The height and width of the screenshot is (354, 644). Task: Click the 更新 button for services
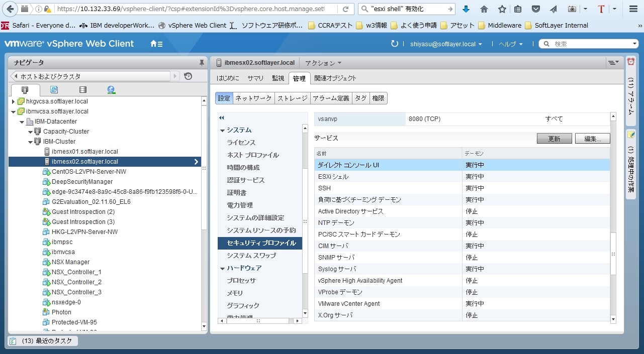pyautogui.click(x=554, y=139)
